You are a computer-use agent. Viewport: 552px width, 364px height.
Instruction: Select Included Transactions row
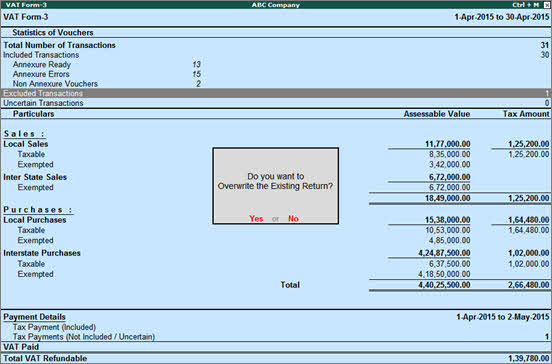276,55
